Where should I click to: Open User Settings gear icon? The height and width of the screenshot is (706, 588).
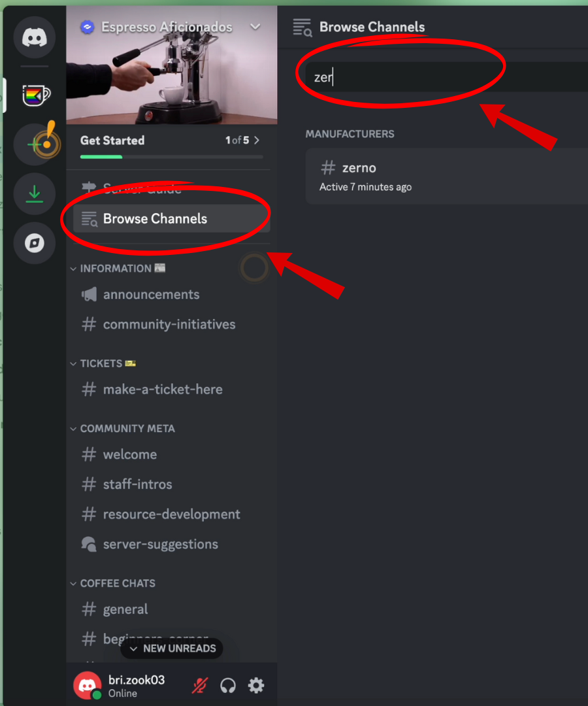coord(256,685)
